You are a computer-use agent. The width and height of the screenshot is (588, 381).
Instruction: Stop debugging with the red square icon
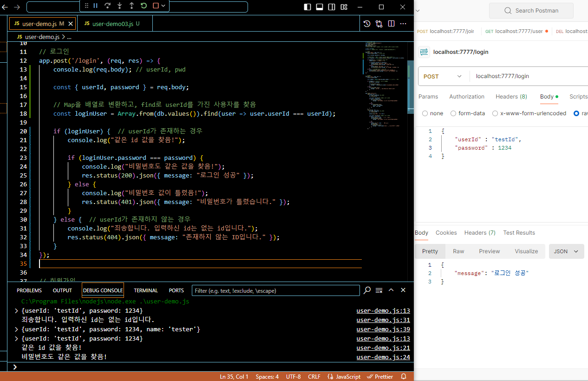(156, 6)
